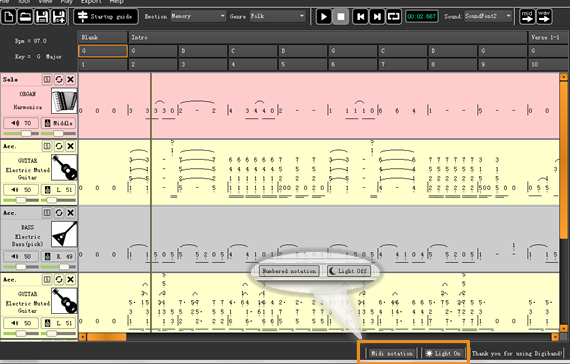This screenshot has width=570, height=364.
Task: Open the Help menu
Action: [116, 2]
